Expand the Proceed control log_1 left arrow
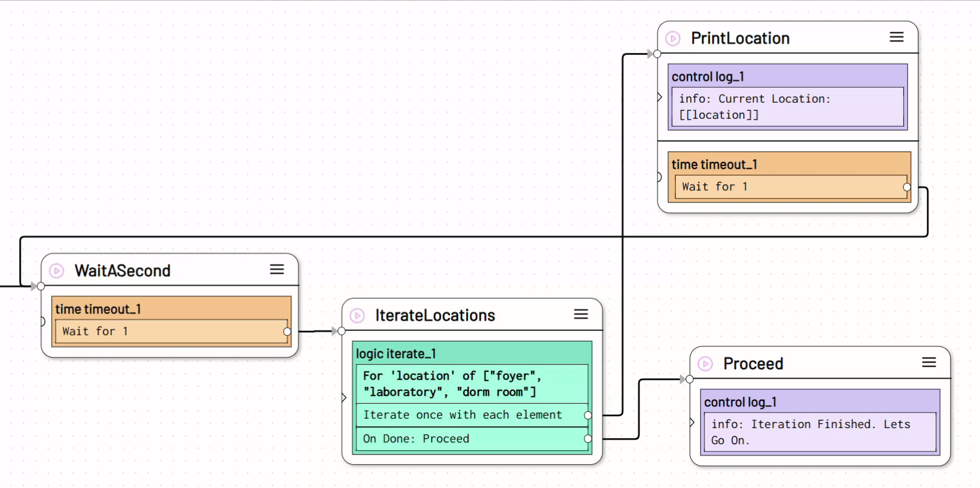 pyautogui.click(x=692, y=422)
